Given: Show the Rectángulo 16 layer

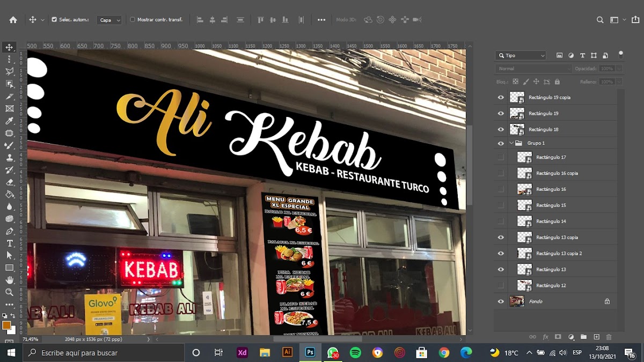Looking at the screenshot, I should (x=501, y=189).
